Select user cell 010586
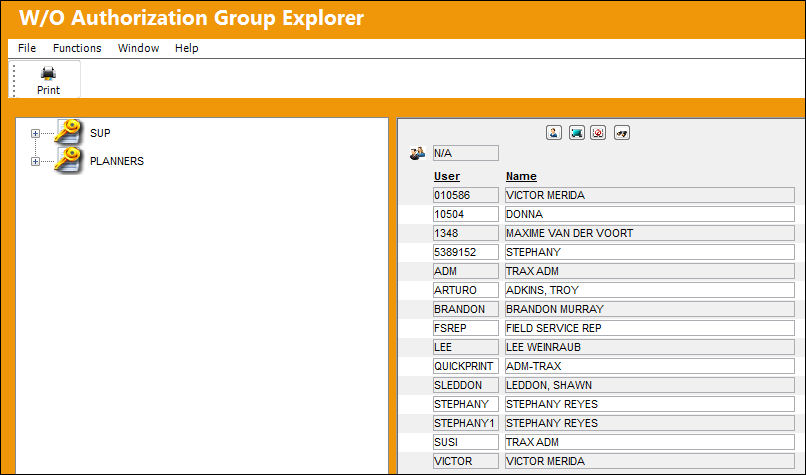The width and height of the screenshot is (806, 475). [466, 195]
